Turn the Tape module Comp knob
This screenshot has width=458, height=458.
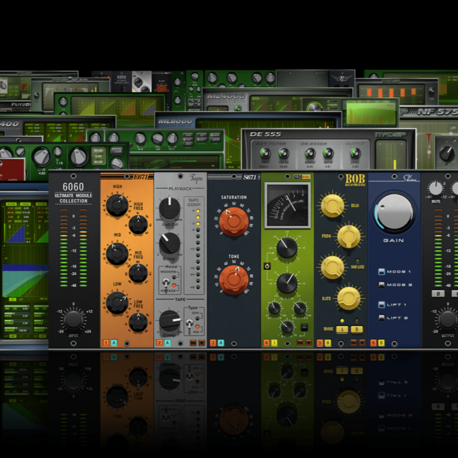(169, 321)
